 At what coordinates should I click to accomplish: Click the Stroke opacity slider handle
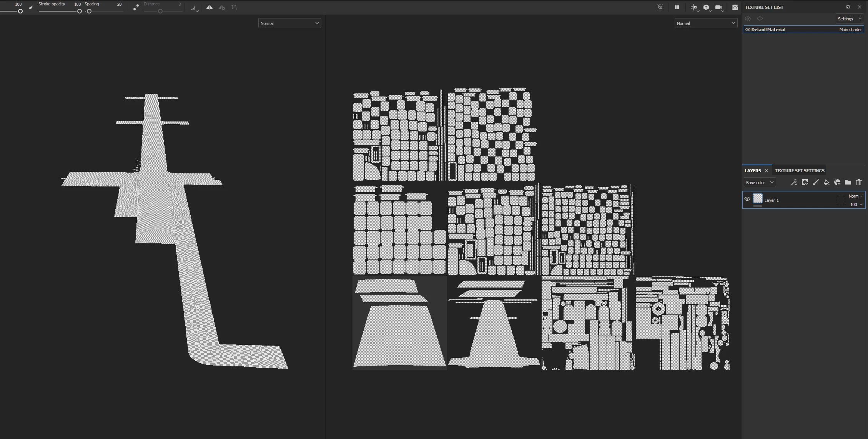coord(79,11)
